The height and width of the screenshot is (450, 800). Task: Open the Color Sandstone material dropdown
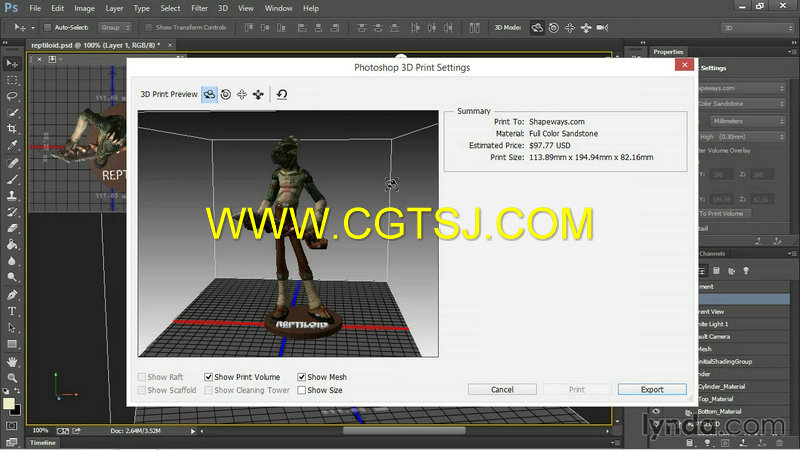[742, 104]
